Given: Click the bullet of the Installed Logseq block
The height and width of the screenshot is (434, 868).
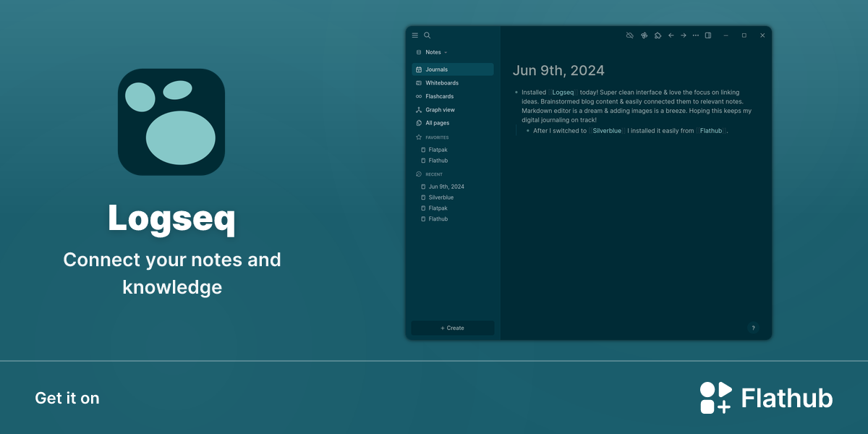Looking at the screenshot, I should [x=516, y=93].
